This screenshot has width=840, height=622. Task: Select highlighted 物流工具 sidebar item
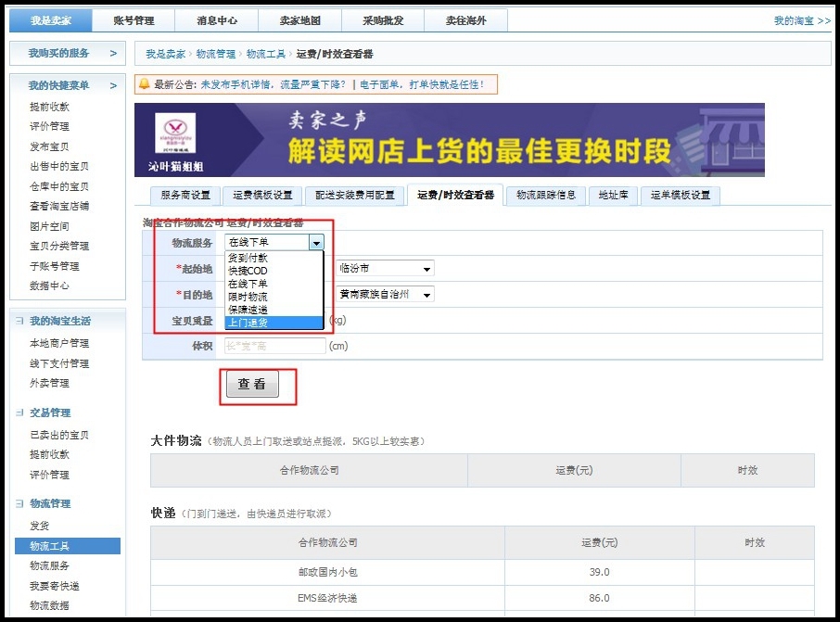tap(68, 546)
